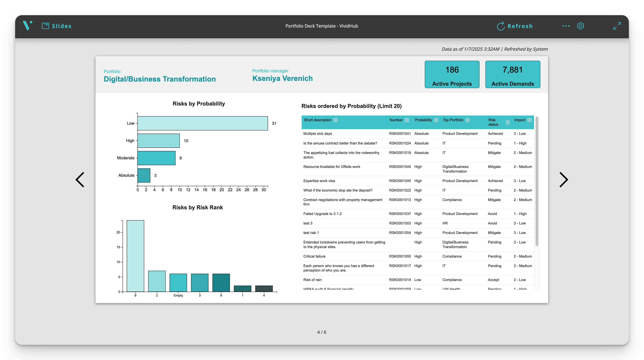Click the risk rank 6 bar

click(221, 283)
